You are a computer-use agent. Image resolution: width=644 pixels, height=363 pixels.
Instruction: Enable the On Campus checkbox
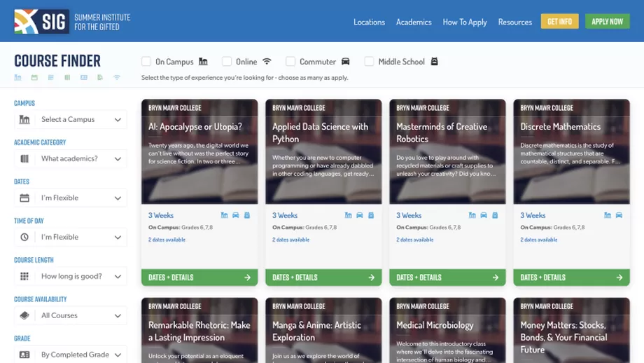tap(146, 62)
